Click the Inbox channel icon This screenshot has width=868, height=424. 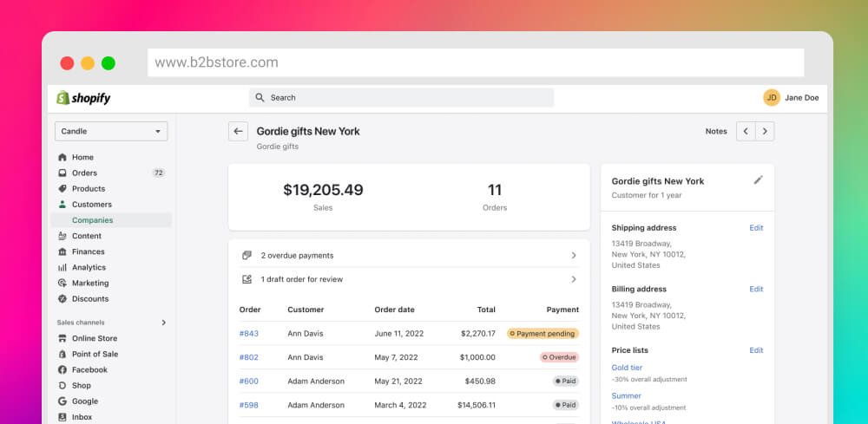click(x=62, y=417)
